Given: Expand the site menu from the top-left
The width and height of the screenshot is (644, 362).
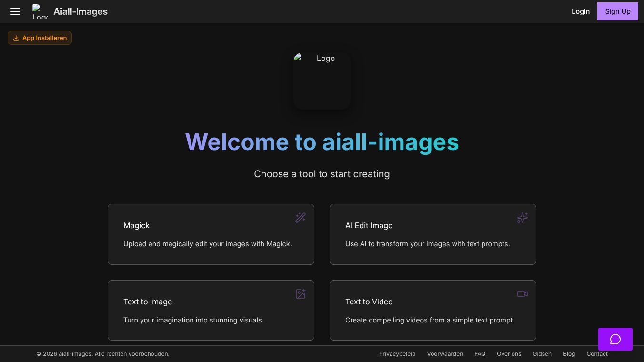Looking at the screenshot, I should coord(15,11).
